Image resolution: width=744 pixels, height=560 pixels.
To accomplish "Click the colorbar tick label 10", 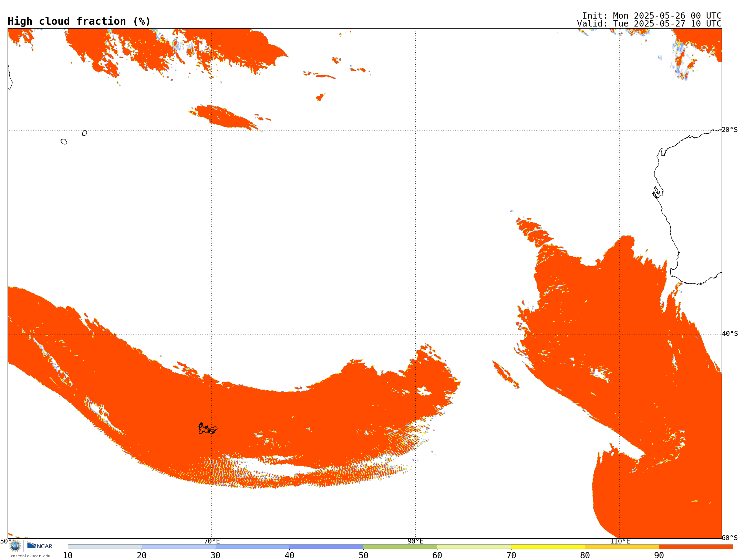I will click(x=68, y=556).
